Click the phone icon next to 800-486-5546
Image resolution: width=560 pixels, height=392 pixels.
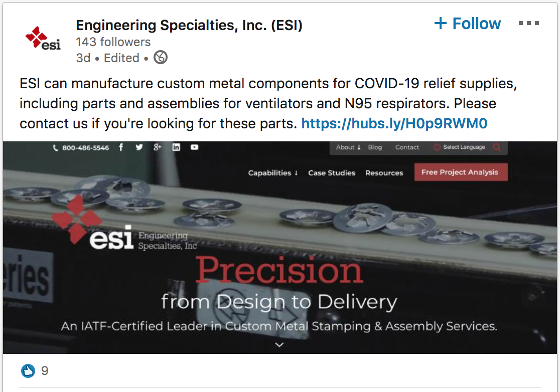pyautogui.click(x=56, y=147)
